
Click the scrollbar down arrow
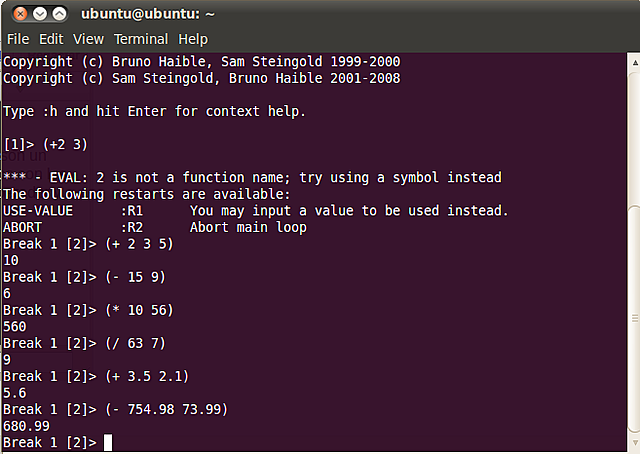635,442
